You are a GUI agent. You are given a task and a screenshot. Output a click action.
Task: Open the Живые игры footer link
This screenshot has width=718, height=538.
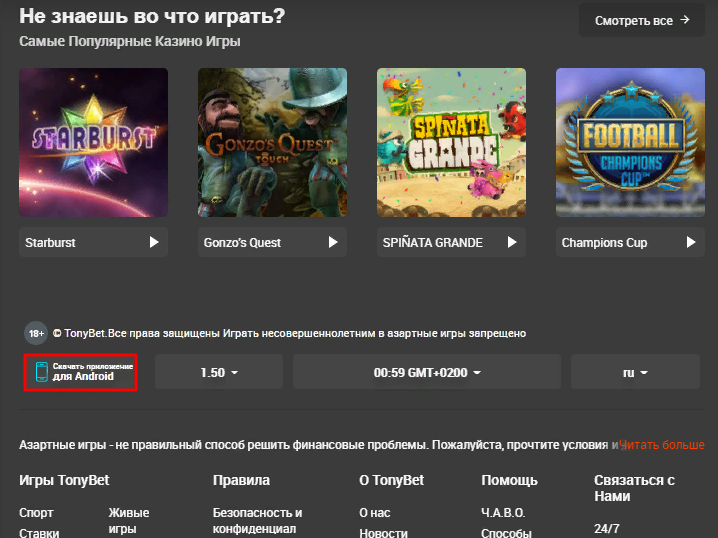(129, 521)
